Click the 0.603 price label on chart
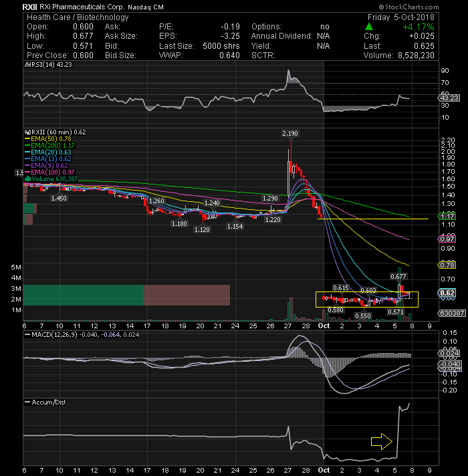Viewport: 468px width, 476px height. 368,291
